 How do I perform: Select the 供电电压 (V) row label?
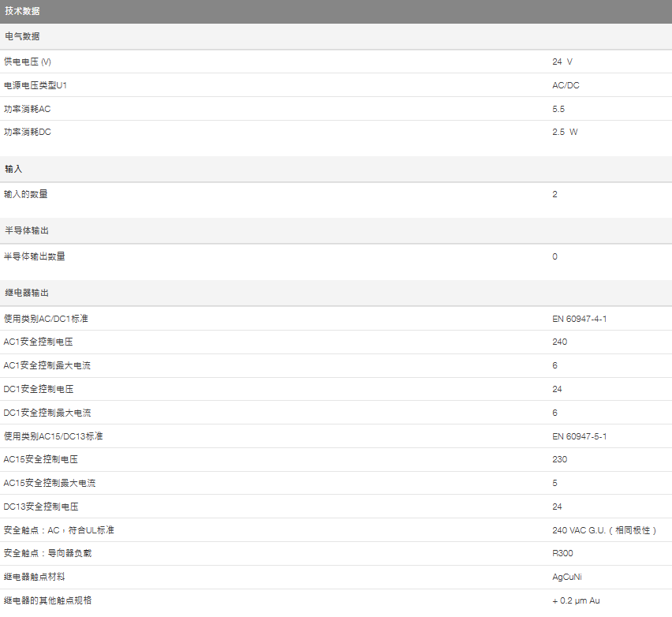tap(28, 62)
